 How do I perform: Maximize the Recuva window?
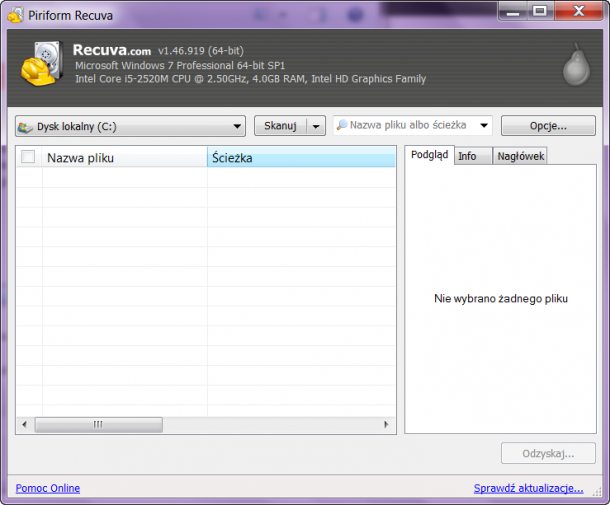(540, 12)
